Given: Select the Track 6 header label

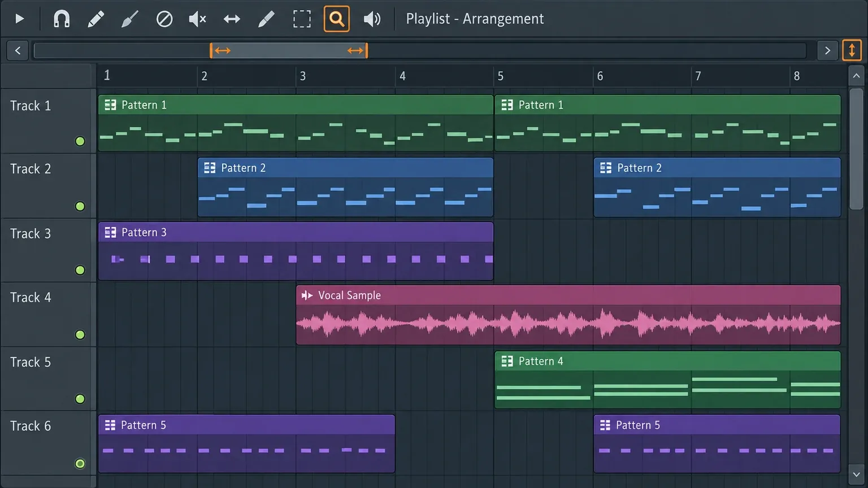Looking at the screenshot, I should click(31, 426).
